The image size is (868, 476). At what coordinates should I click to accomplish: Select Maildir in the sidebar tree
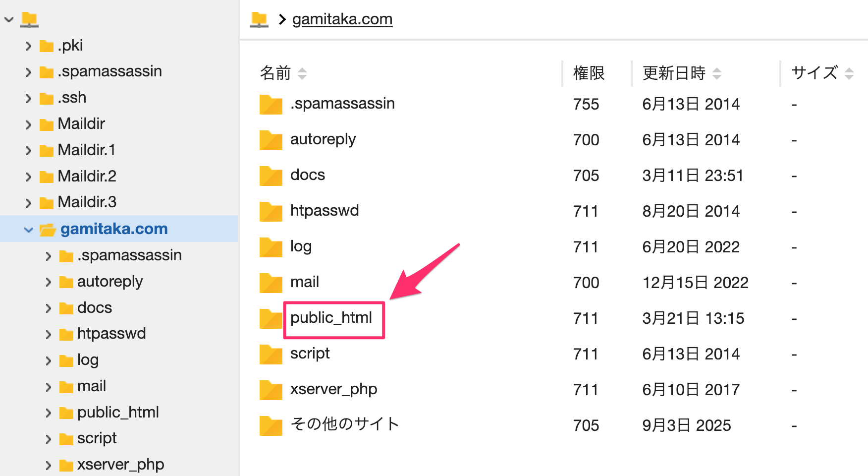pyautogui.click(x=81, y=123)
